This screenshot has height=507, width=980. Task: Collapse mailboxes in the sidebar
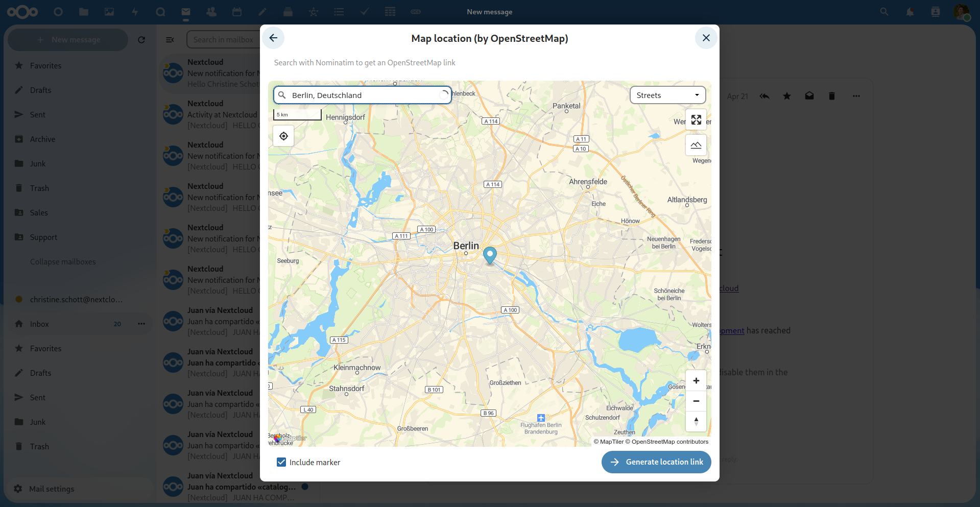pos(63,261)
